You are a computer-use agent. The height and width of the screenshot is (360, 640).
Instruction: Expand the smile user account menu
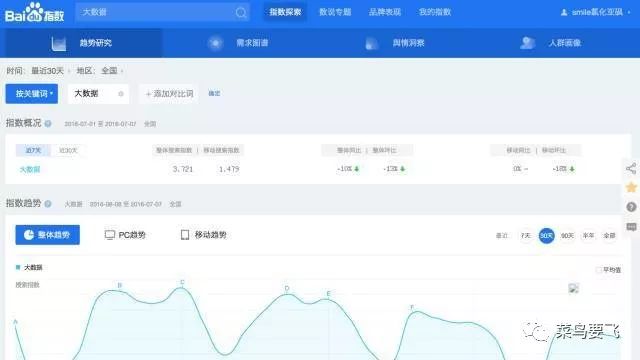(595, 12)
